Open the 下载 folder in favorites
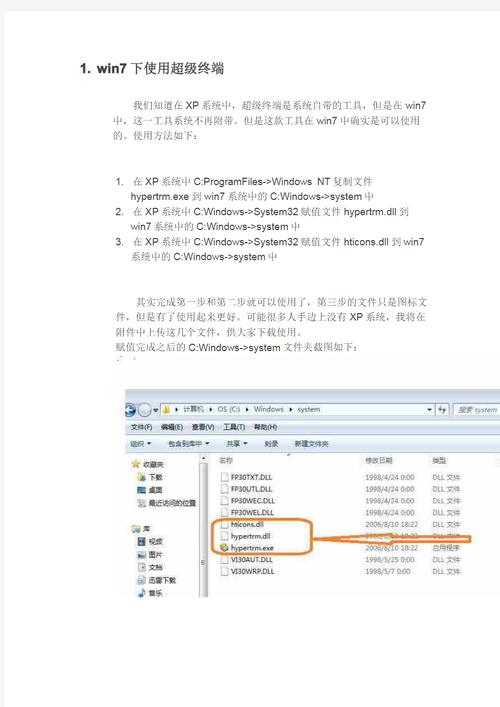Image resolution: width=500 pixels, height=707 pixels. tap(151, 477)
